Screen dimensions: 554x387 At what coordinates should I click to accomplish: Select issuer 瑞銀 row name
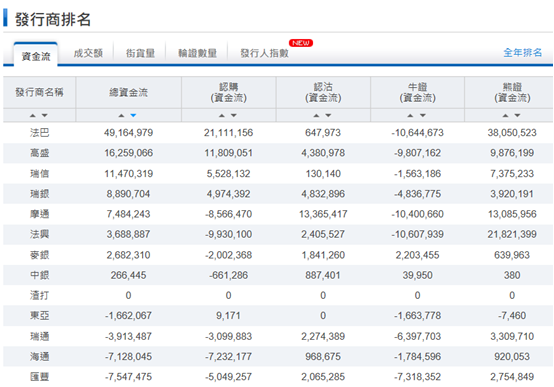click(40, 194)
